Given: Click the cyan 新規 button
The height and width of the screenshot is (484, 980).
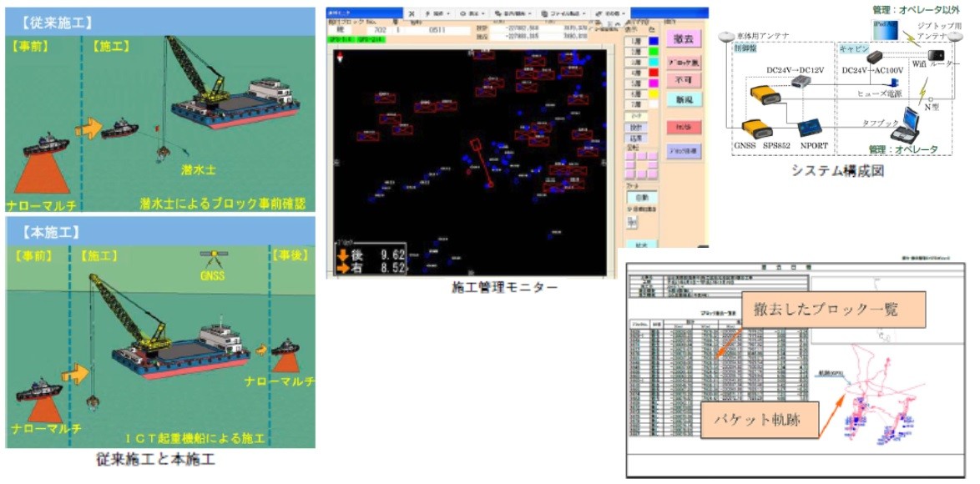Looking at the screenshot, I should point(684,100).
